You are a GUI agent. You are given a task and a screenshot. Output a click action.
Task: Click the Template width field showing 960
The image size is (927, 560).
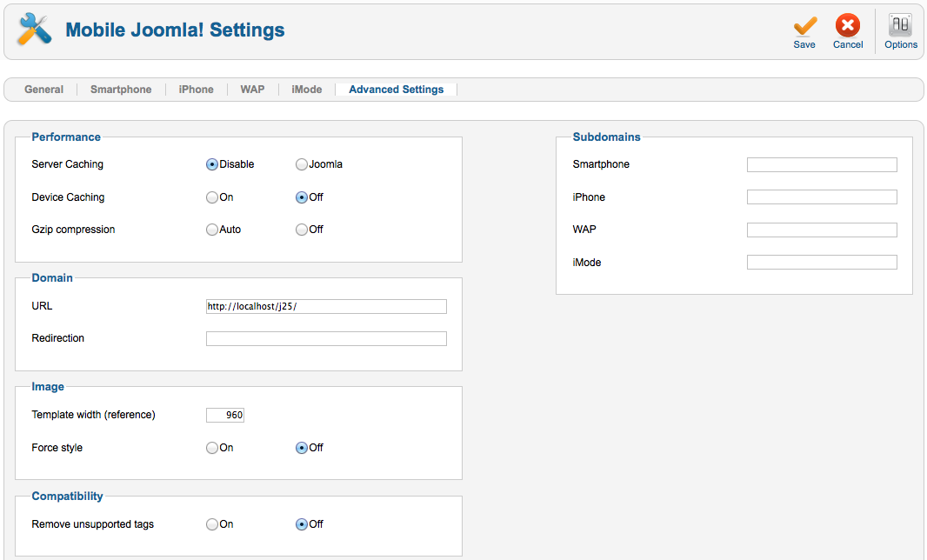pos(225,415)
